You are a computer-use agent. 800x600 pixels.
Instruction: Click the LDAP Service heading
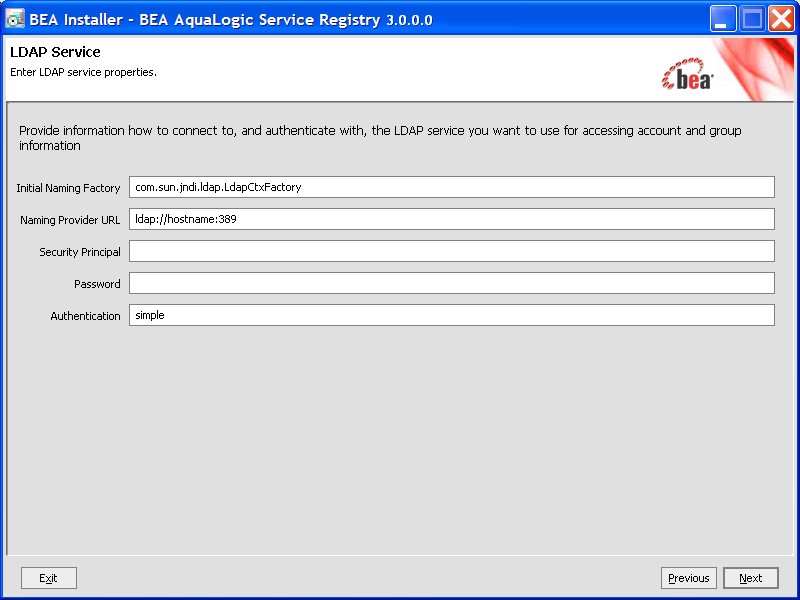tap(55, 52)
